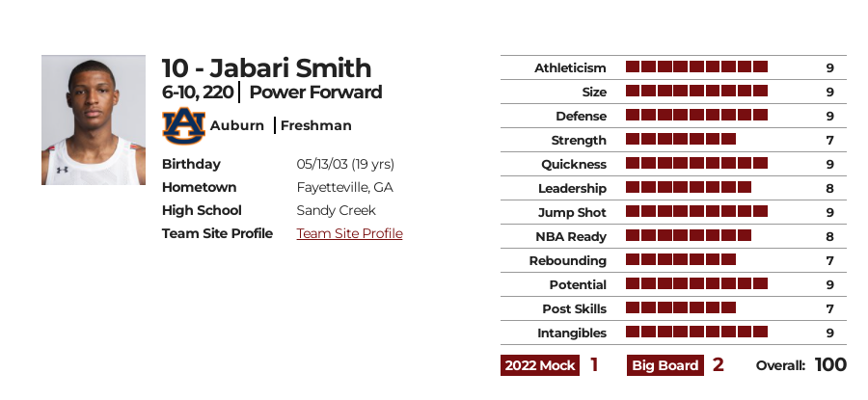Image resolution: width=868 pixels, height=400 pixels.
Task: Click the Overall score of 100
Action: [x=830, y=365]
